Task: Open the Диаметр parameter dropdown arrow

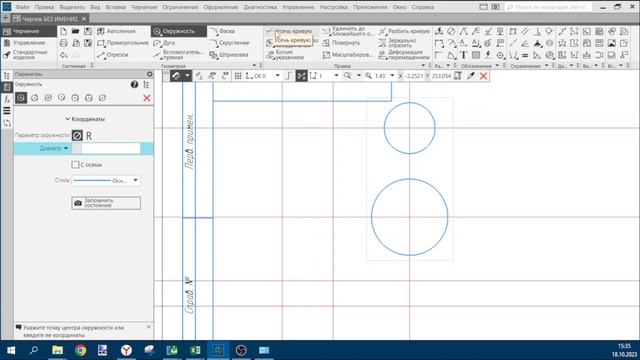Action: tap(66, 149)
